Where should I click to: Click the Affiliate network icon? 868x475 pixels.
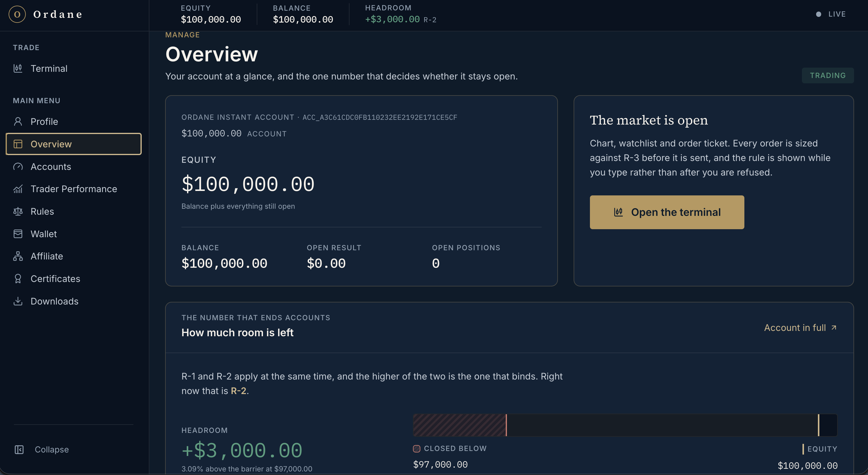(x=18, y=256)
